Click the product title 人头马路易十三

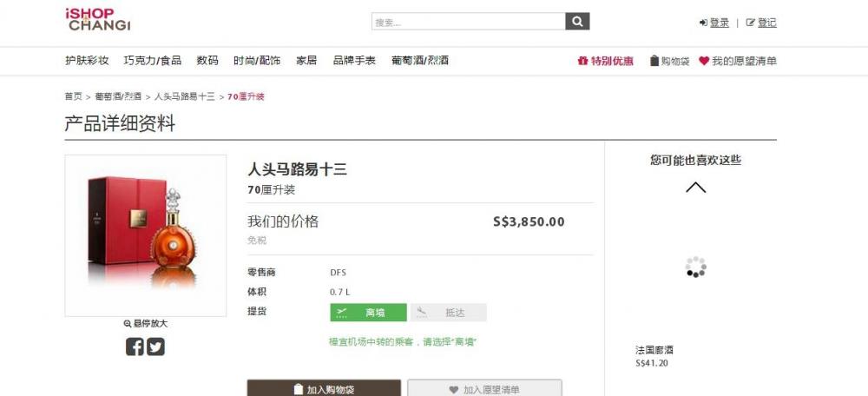pos(297,169)
